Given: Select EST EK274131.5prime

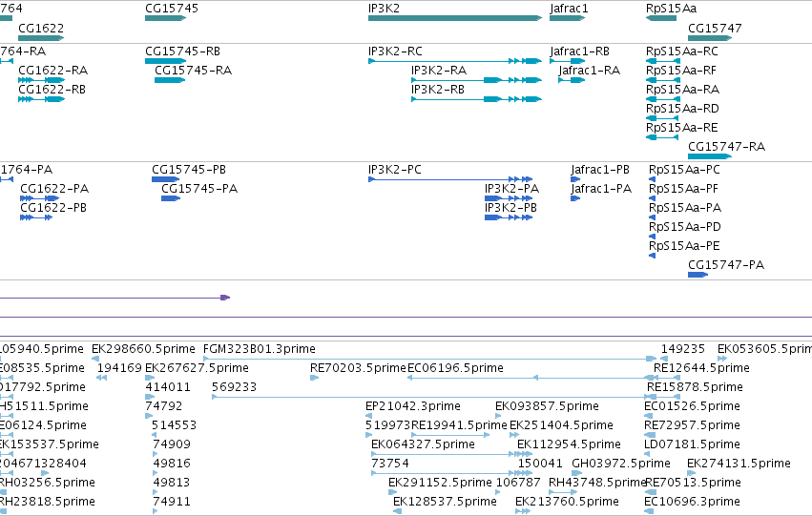Looking at the screenshot, I should [x=739, y=464].
